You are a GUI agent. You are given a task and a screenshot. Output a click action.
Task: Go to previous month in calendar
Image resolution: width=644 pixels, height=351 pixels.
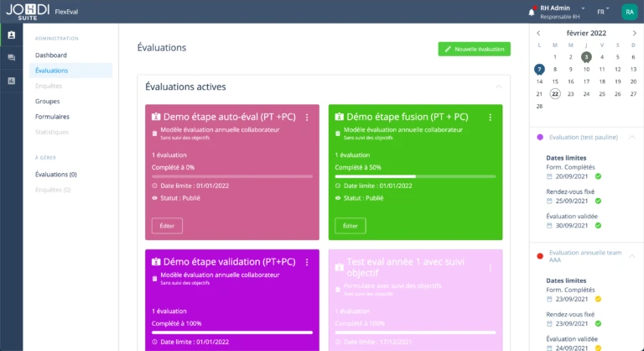coord(538,33)
